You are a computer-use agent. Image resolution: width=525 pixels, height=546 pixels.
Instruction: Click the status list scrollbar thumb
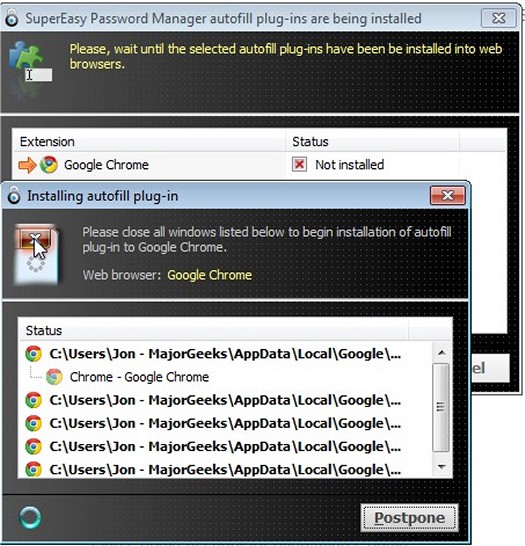coord(441,407)
